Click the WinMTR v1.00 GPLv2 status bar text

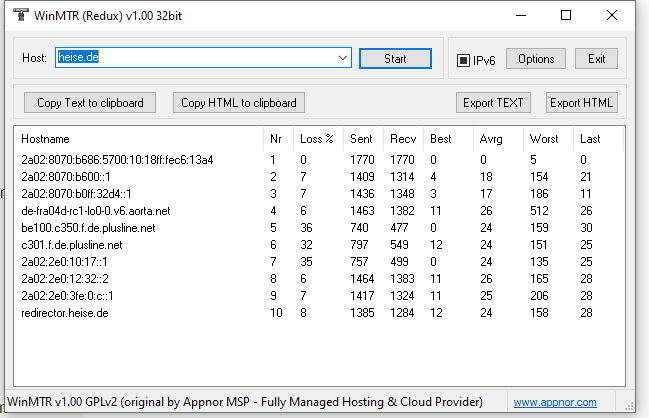[245, 402]
